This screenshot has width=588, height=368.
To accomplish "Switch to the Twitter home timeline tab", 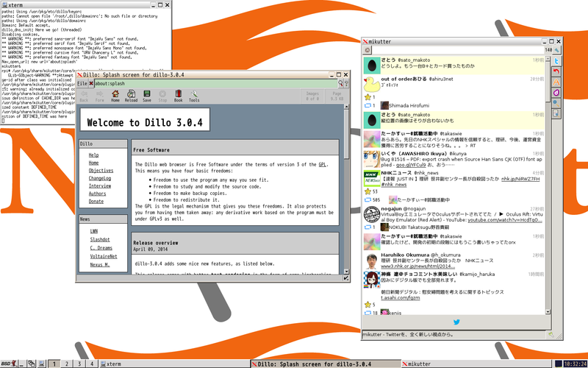I will coord(556,61).
